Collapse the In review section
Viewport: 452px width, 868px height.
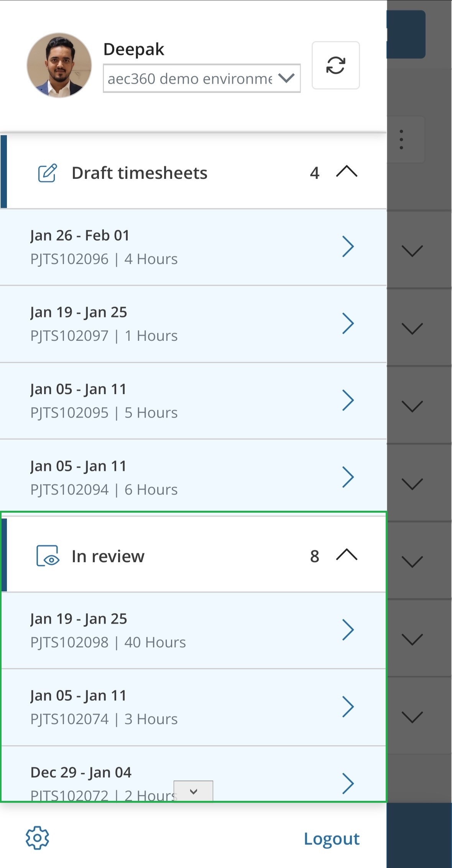pyautogui.click(x=347, y=555)
